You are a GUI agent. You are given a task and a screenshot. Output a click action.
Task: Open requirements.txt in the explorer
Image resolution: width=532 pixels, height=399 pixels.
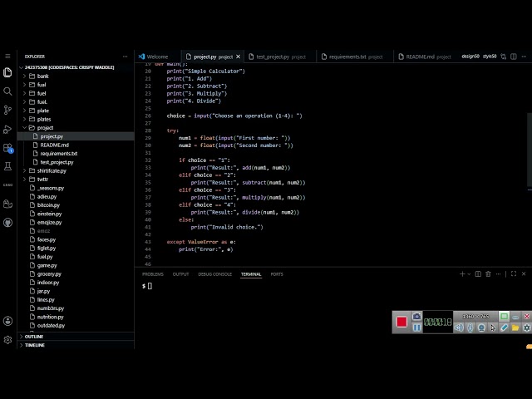[76, 153]
